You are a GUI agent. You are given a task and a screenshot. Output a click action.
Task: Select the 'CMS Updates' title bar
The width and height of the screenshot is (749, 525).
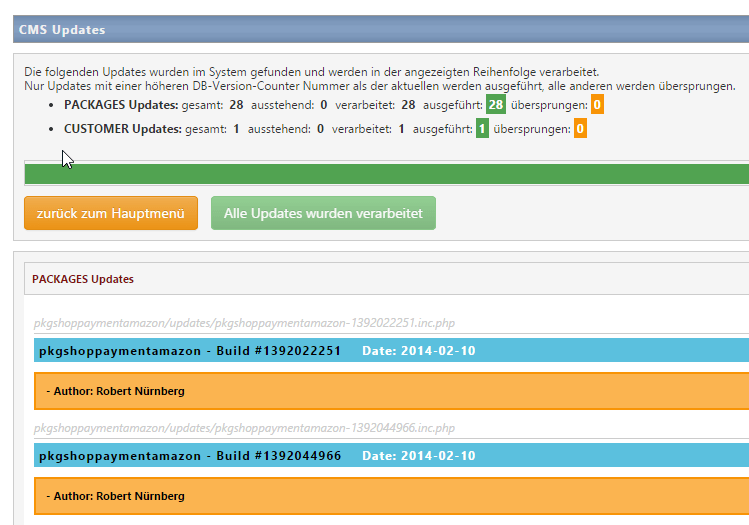62,30
